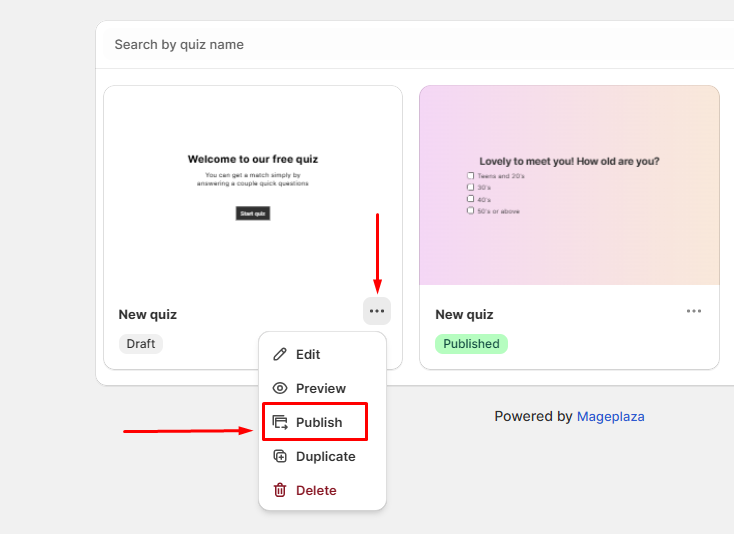The height and width of the screenshot is (534, 734).
Task: Click the pencil icon for Edit
Action: click(280, 355)
